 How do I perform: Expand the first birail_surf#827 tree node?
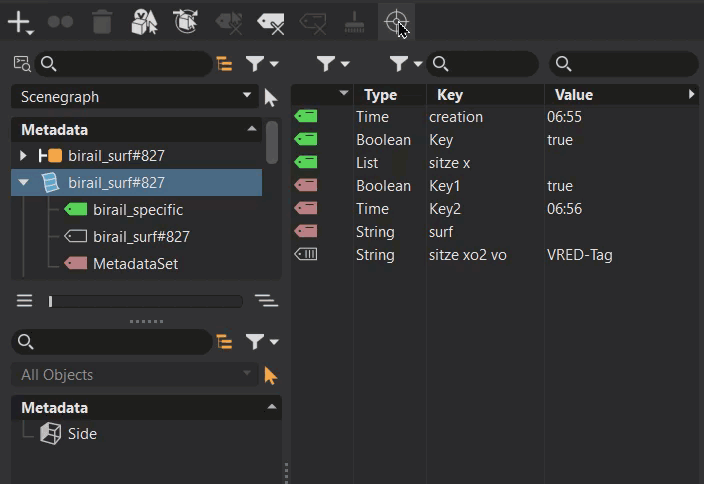click(23, 156)
